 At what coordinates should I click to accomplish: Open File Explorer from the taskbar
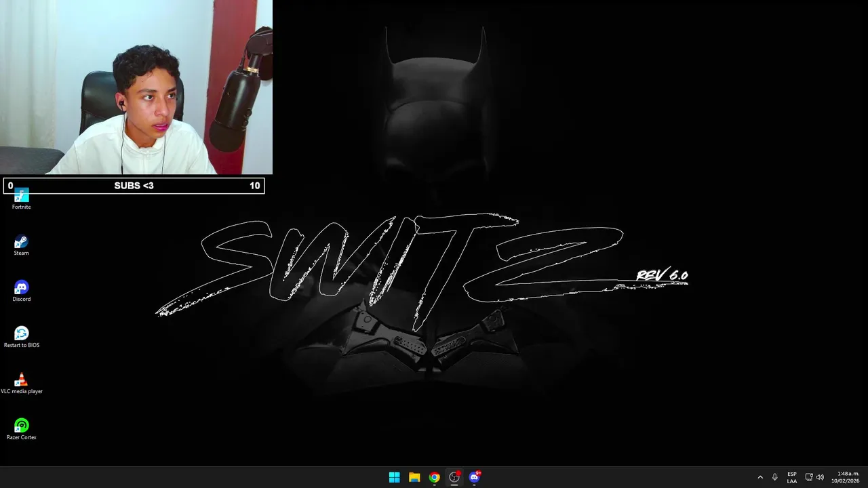point(414,477)
